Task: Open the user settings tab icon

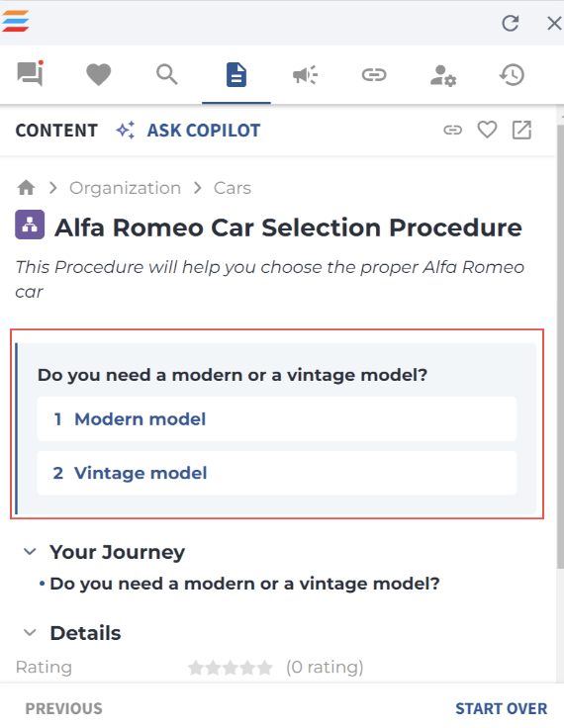Action: 442,75
